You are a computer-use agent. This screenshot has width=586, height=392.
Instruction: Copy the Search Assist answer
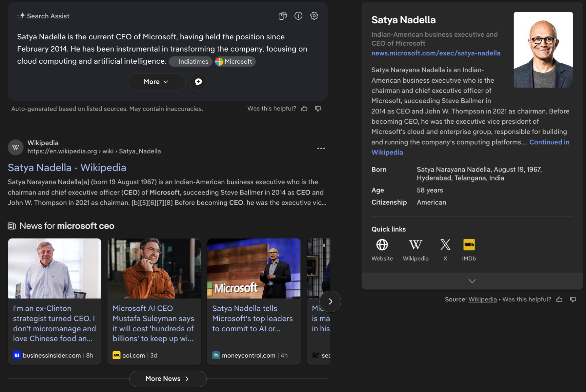(x=282, y=16)
